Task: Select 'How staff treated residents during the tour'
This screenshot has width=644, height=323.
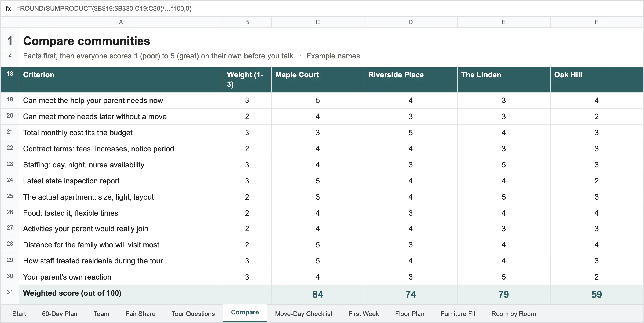Action: point(121,261)
